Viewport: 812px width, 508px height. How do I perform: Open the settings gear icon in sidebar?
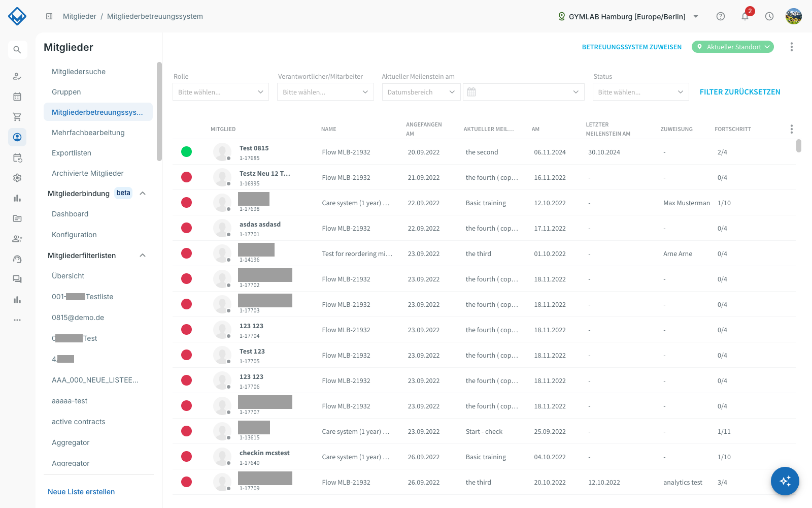pyautogui.click(x=17, y=178)
